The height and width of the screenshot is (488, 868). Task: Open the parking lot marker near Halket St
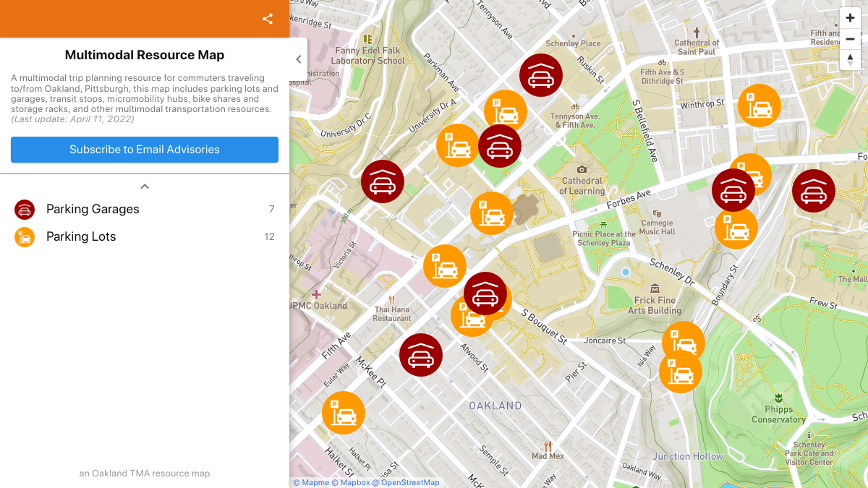click(x=344, y=413)
